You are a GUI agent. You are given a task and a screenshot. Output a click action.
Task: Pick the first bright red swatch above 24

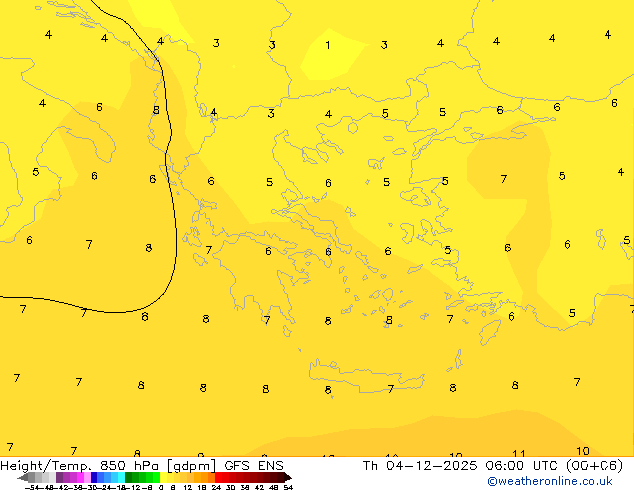[219, 477]
